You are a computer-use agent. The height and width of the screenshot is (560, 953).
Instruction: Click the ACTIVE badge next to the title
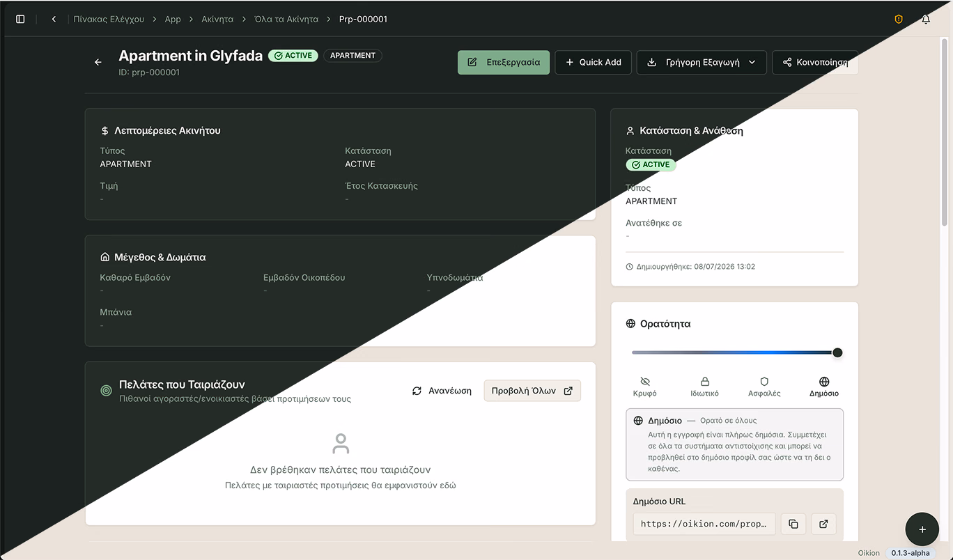293,56
